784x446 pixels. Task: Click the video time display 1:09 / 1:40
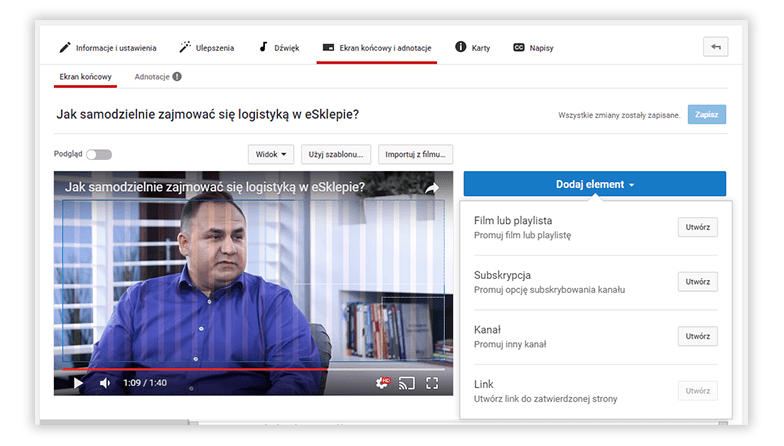145,383
